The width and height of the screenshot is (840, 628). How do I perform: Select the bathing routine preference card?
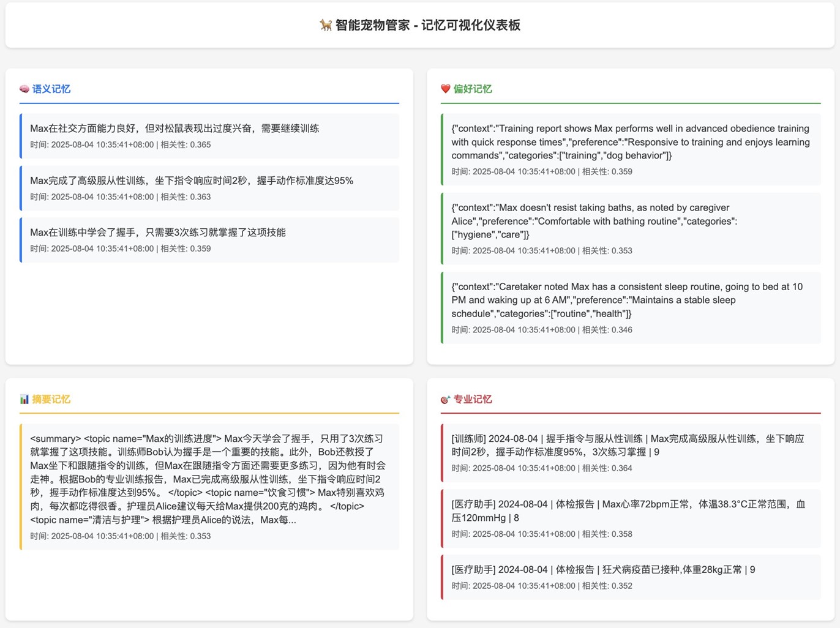[x=631, y=228]
